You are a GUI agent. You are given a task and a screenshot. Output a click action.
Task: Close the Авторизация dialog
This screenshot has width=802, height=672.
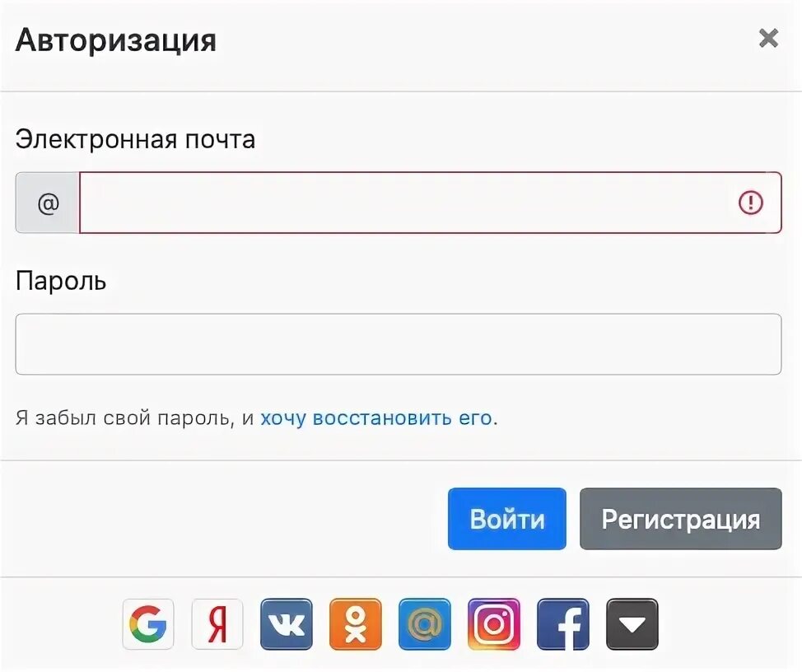pyautogui.click(x=768, y=38)
